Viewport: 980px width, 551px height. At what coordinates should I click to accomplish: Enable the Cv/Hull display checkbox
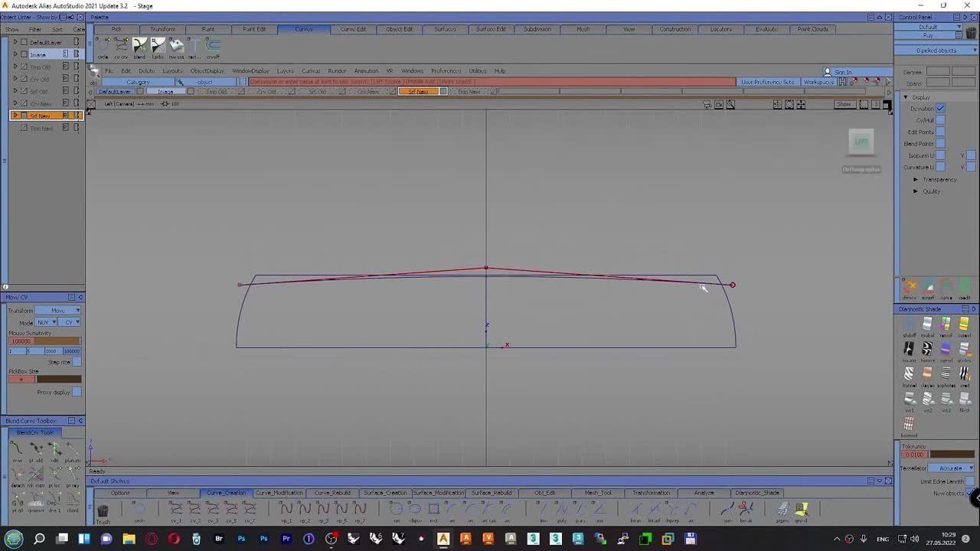click(x=940, y=120)
